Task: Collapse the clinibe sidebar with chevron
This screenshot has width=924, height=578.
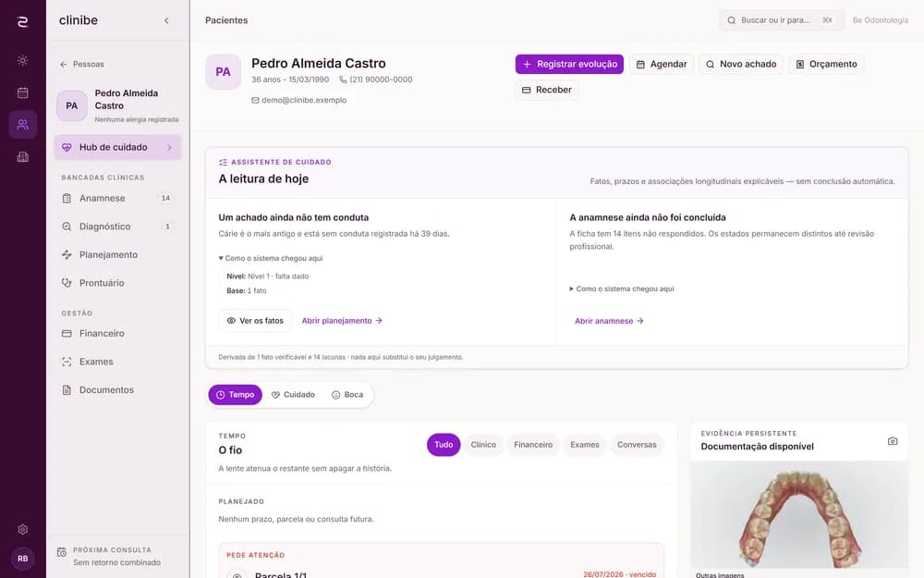Action: click(166, 20)
